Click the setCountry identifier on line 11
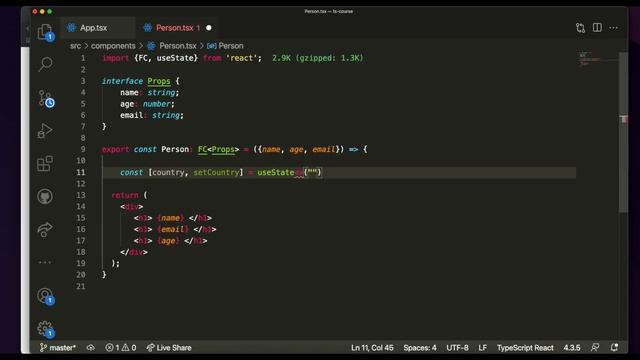Viewport: 640px width, 360px height. (216, 172)
